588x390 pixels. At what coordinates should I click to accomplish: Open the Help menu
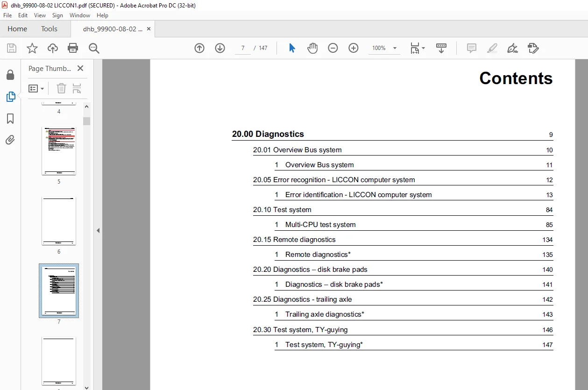[x=102, y=15]
